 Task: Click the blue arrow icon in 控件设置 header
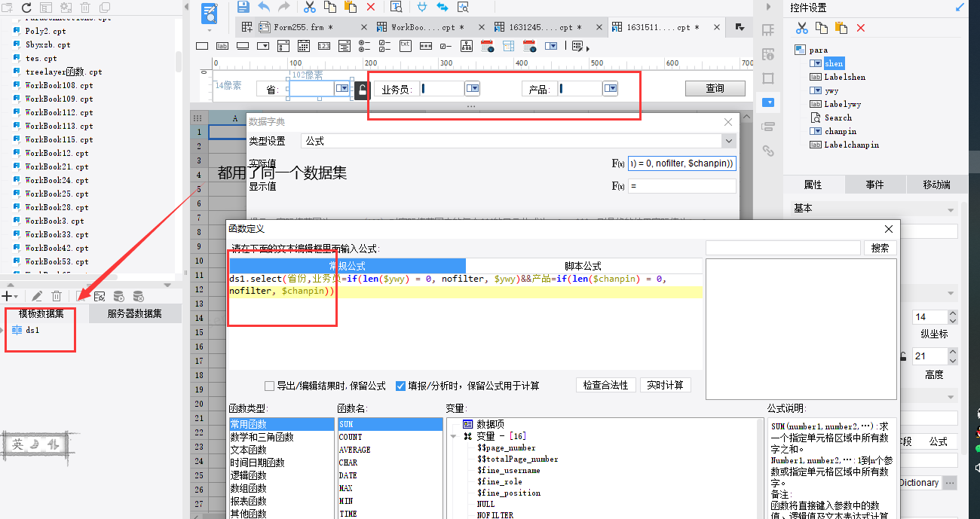(x=960, y=8)
